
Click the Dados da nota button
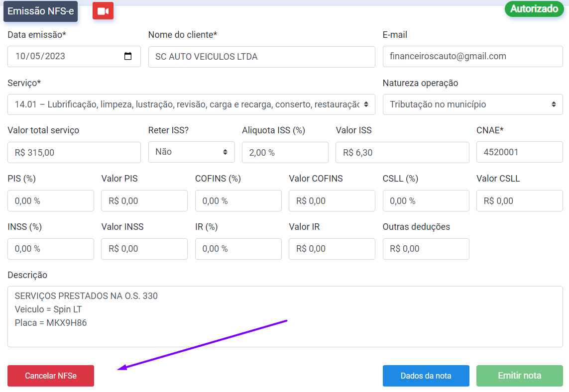click(426, 376)
